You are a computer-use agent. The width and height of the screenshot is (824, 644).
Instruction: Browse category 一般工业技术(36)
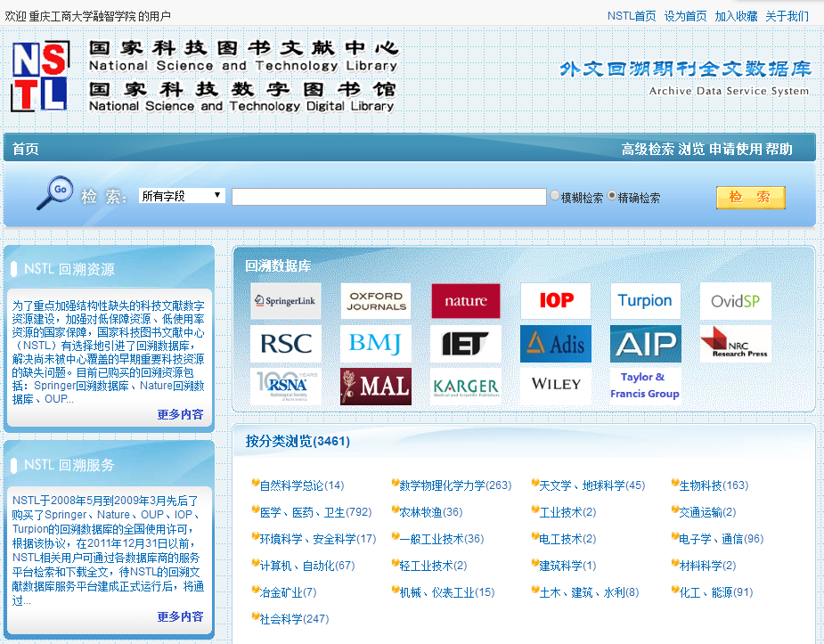coord(442,539)
